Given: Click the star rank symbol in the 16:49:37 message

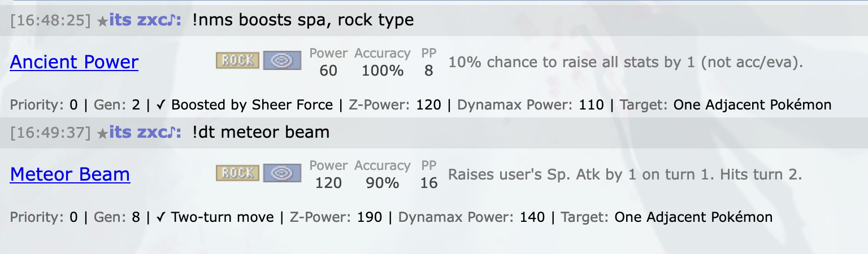Looking at the screenshot, I should tap(102, 133).
